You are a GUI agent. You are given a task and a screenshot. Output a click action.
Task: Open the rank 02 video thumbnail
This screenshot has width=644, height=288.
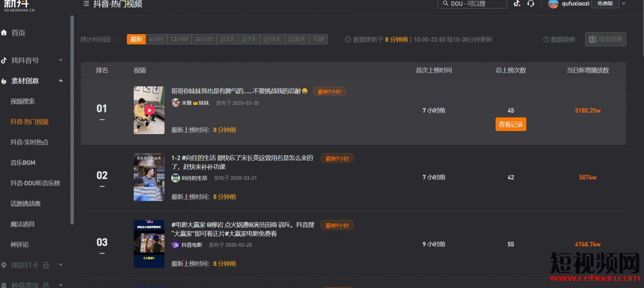point(149,177)
